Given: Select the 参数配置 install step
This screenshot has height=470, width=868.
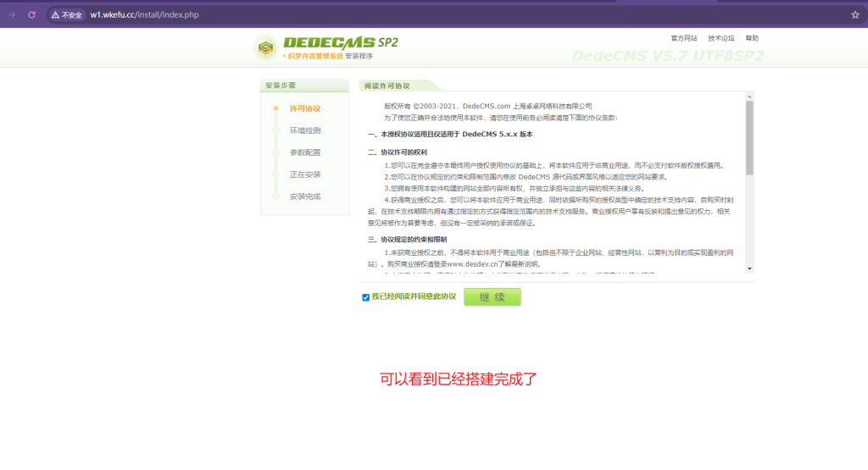Looking at the screenshot, I should (x=304, y=152).
